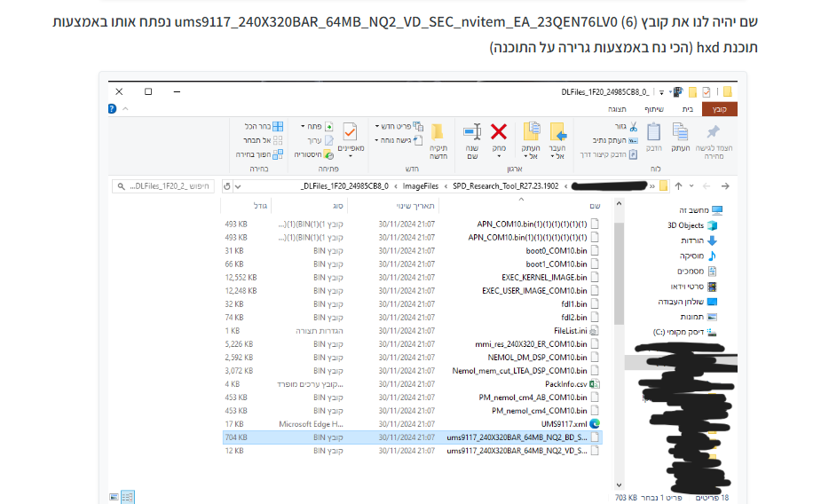Select the file EXEC_KERNEL_IMAGE.bin

pos(544,278)
